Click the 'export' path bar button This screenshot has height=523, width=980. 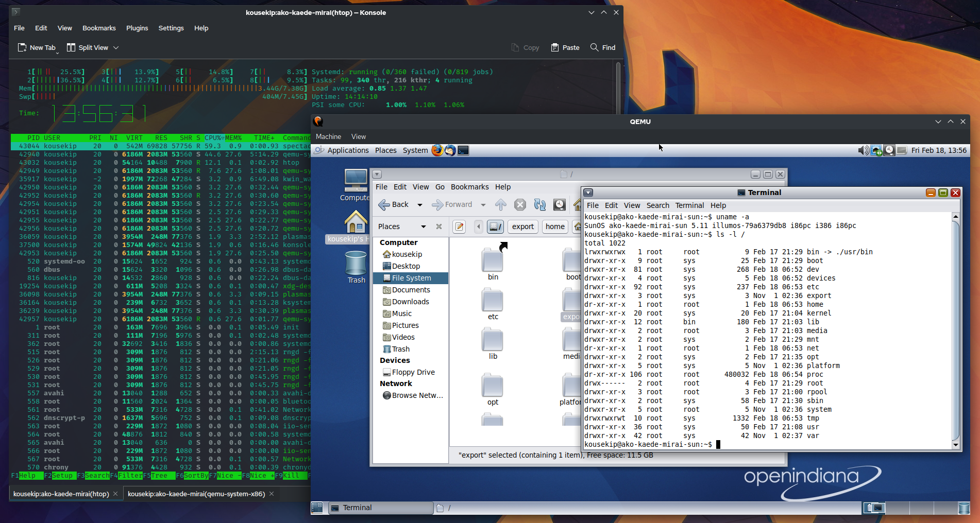coord(522,226)
